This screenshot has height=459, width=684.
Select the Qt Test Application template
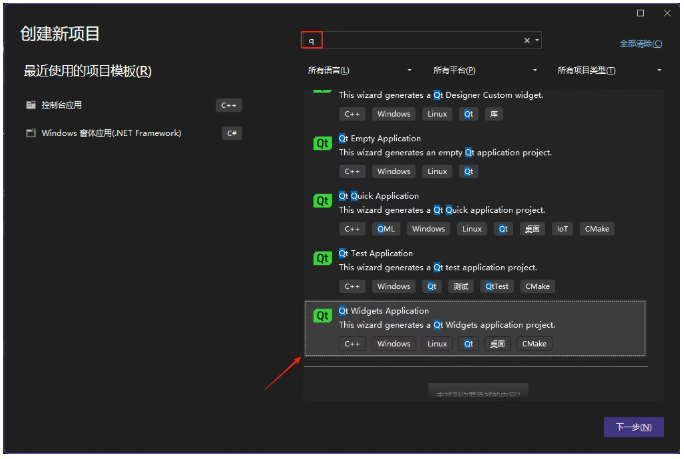tap(475, 270)
